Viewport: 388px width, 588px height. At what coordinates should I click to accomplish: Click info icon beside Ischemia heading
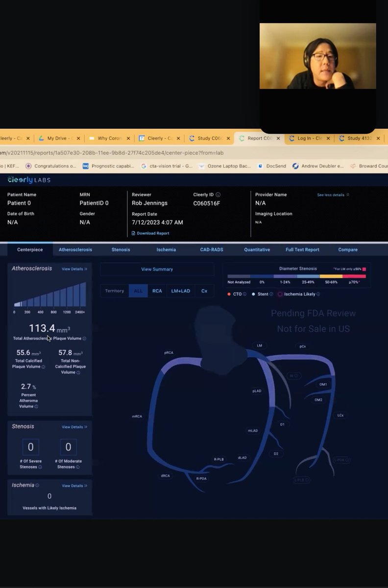[x=37, y=485]
